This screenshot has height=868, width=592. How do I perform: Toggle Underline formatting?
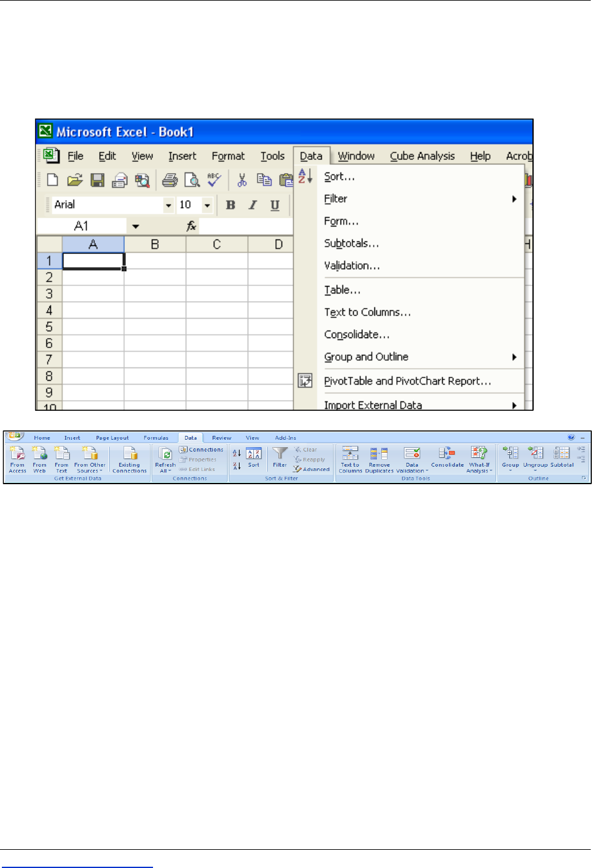coord(275,205)
